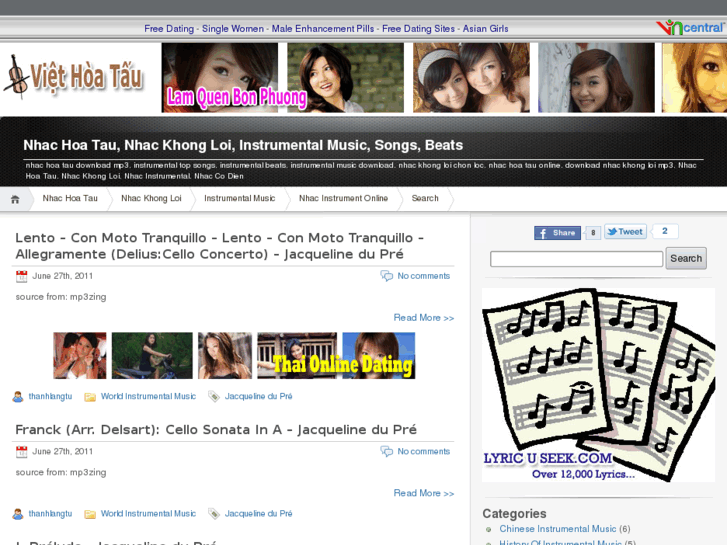Open the Free Dating link
Viewport: 727px width, 545px height.
(x=169, y=29)
